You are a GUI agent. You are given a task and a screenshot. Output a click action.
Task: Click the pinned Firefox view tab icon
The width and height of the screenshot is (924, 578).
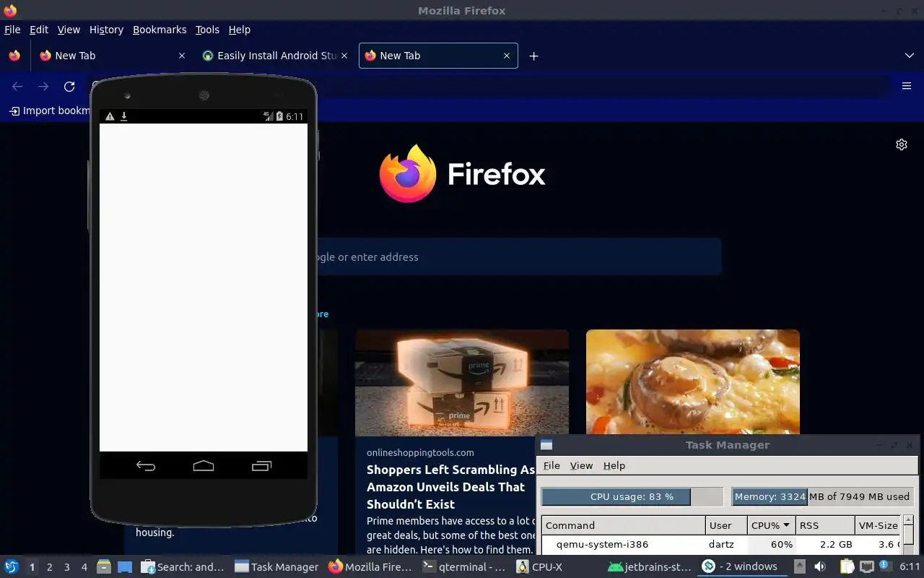pyautogui.click(x=14, y=56)
